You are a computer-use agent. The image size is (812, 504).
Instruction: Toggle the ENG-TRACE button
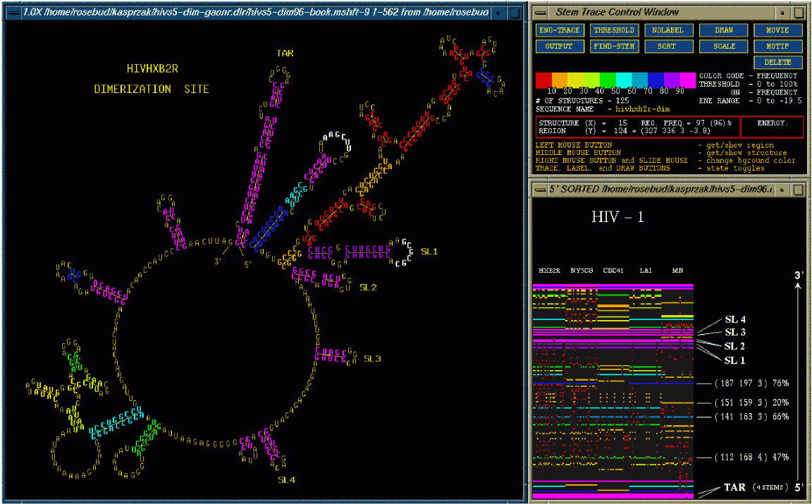click(x=559, y=30)
